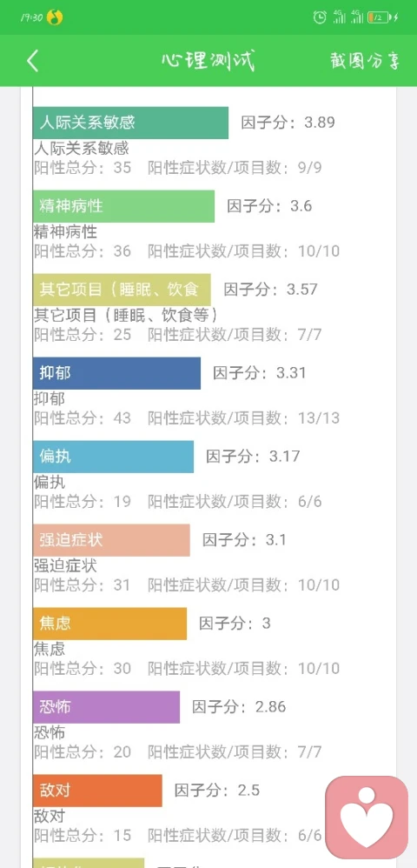Tap the yellow app icon in status bar
Screen dimensions: 417x868
(55, 17)
